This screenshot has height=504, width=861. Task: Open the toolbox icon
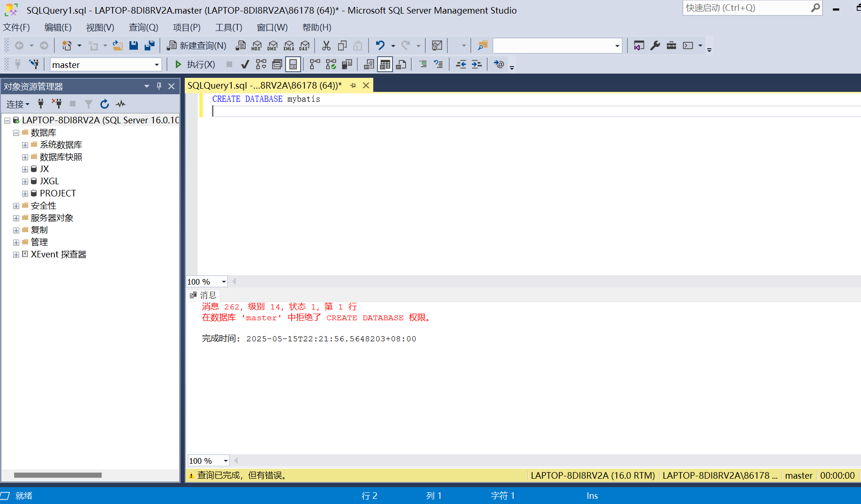pos(672,45)
